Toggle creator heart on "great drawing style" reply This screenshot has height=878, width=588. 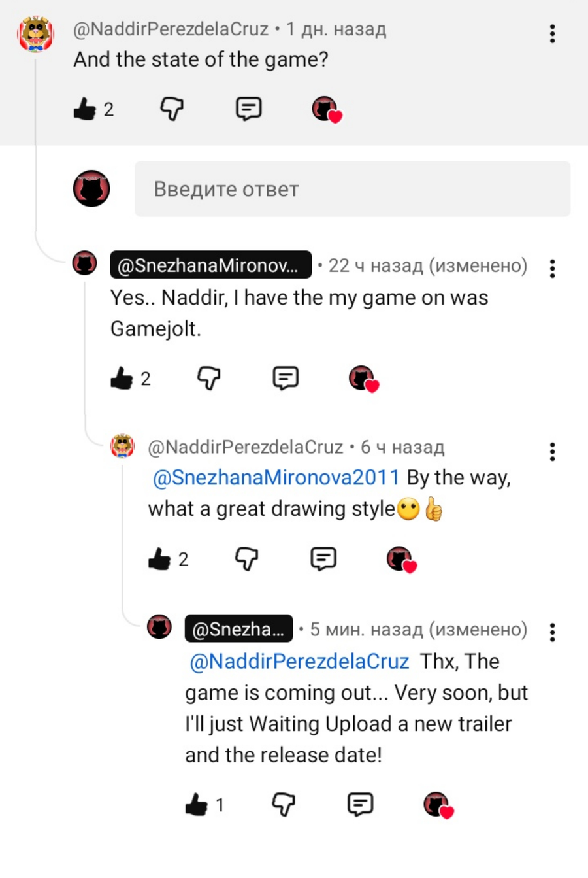400,560
